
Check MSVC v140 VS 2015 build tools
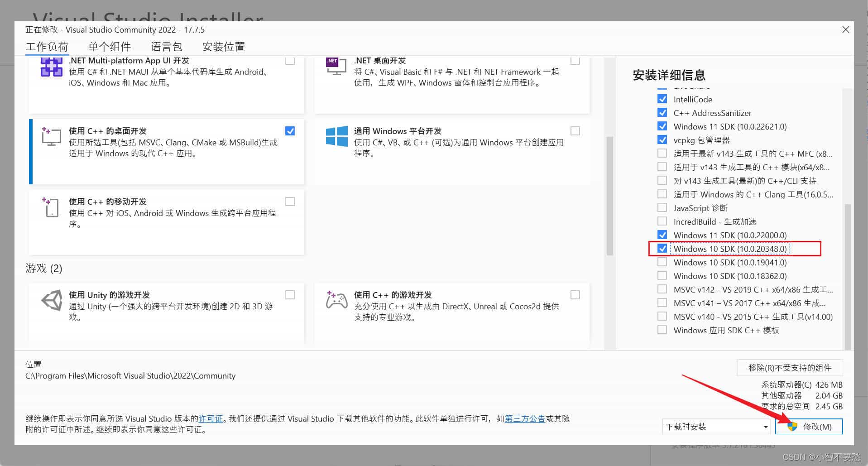point(662,316)
